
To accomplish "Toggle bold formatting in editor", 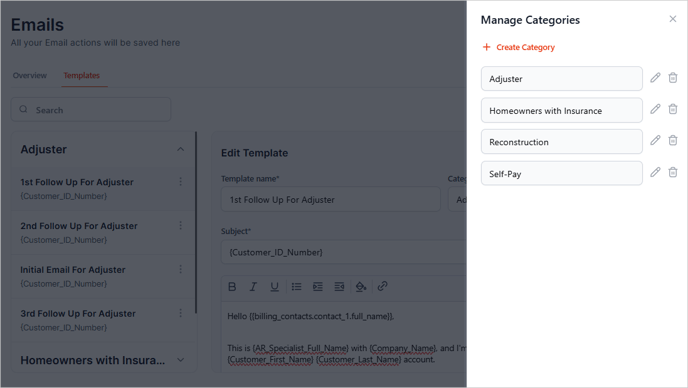I will 232,287.
